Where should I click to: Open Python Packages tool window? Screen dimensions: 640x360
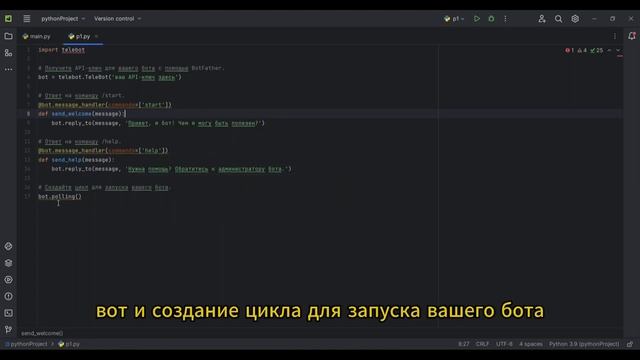[8, 247]
